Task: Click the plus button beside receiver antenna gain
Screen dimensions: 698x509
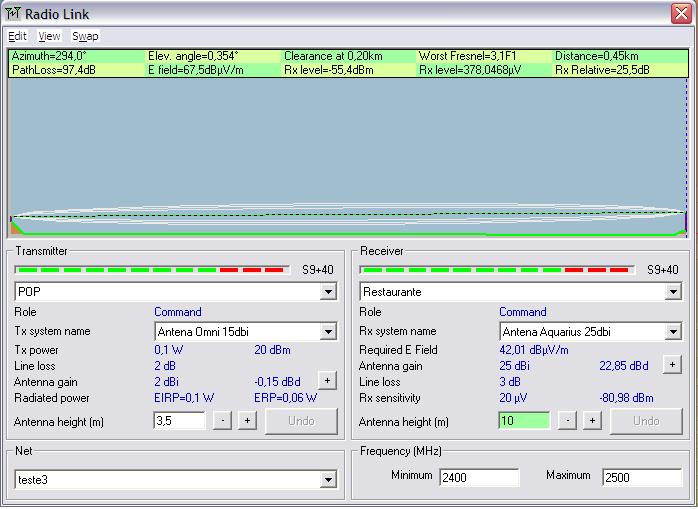Action: [x=672, y=365]
